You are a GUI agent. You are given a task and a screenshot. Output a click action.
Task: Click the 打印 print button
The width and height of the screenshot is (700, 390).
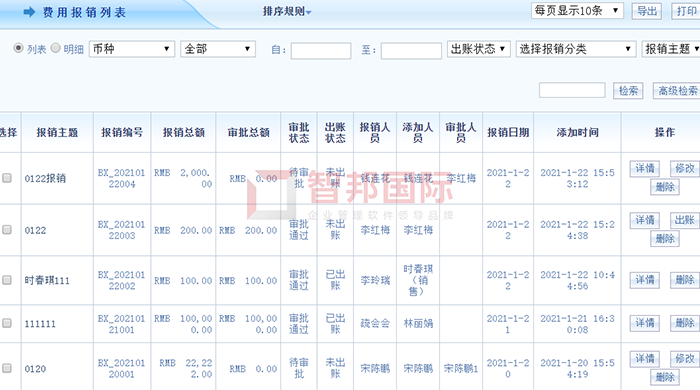click(686, 11)
